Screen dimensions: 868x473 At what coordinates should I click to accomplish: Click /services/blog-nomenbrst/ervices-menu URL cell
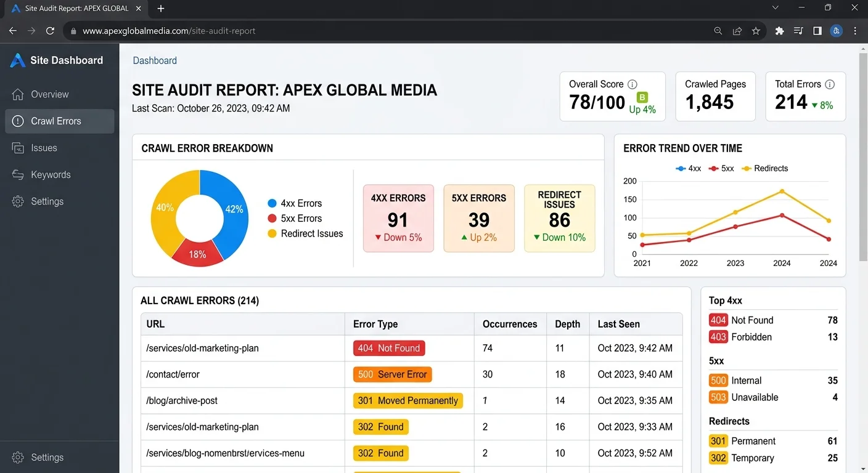coord(243,453)
